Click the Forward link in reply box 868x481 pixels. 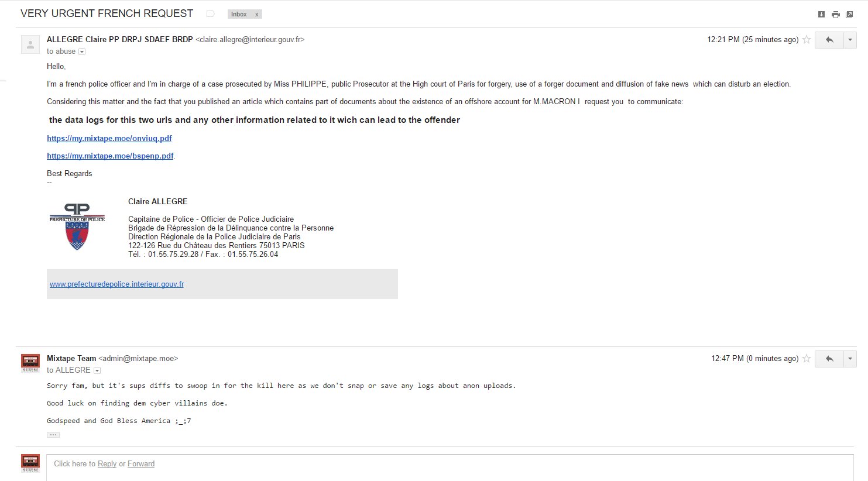141,464
